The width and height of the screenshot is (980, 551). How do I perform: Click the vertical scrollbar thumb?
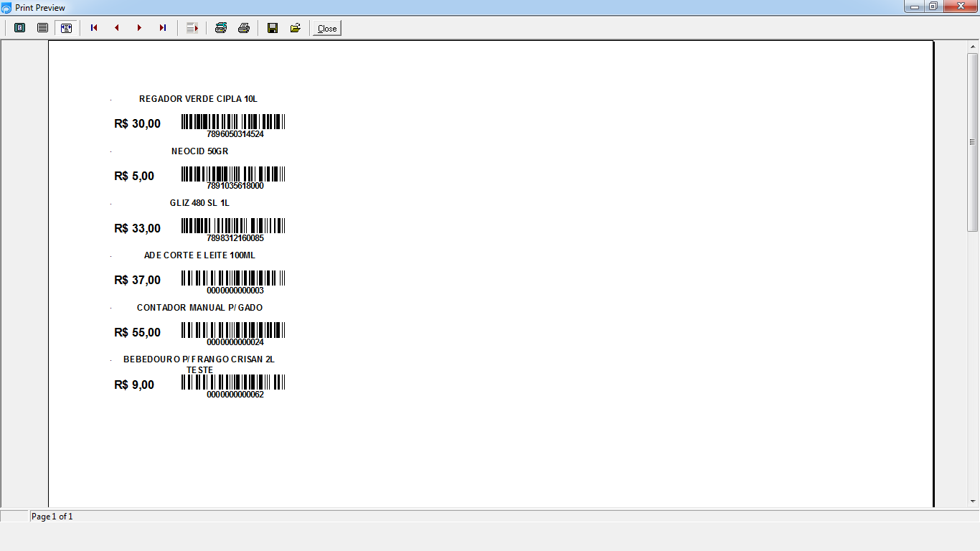point(973,142)
